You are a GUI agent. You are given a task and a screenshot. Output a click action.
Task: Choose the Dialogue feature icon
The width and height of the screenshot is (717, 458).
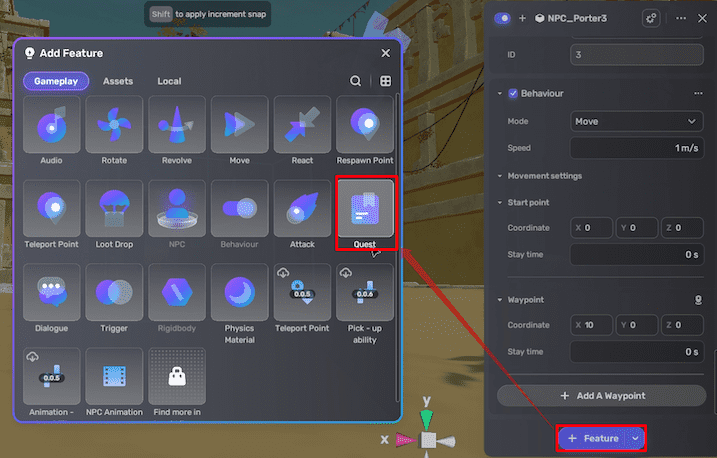coord(51,293)
